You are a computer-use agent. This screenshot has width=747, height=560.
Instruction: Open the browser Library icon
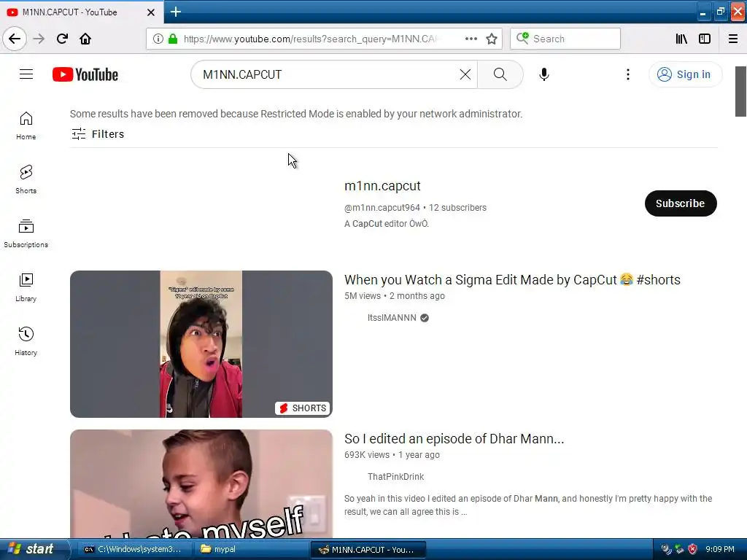coord(681,39)
